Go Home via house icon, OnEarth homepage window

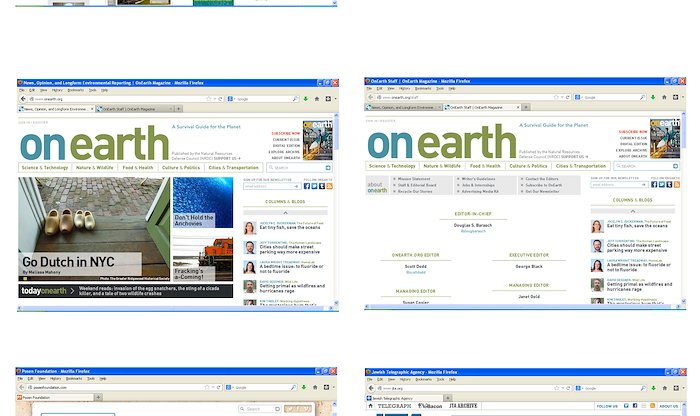click(x=317, y=99)
